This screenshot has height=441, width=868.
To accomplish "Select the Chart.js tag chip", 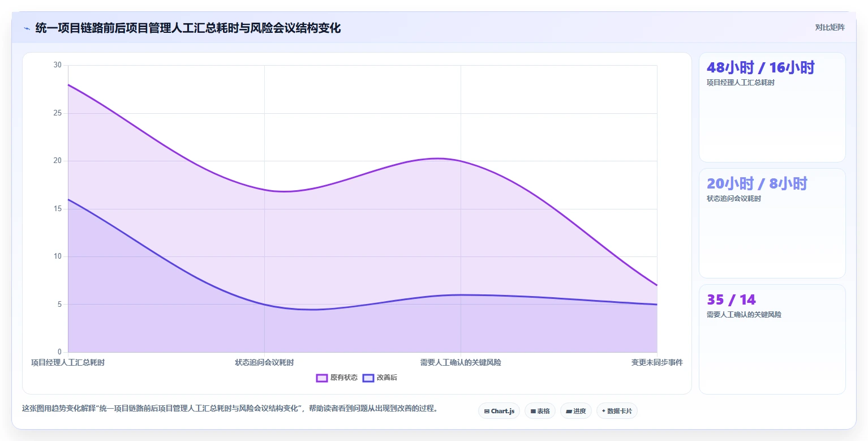I will tap(499, 411).
